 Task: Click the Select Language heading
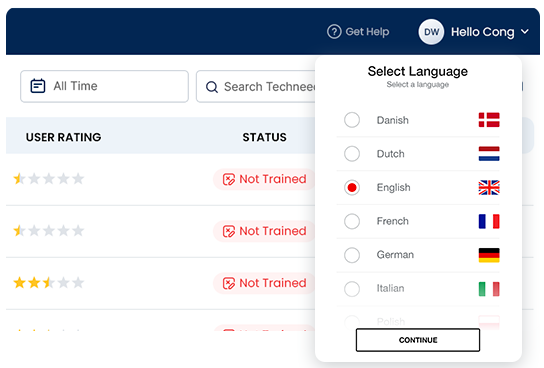[418, 71]
